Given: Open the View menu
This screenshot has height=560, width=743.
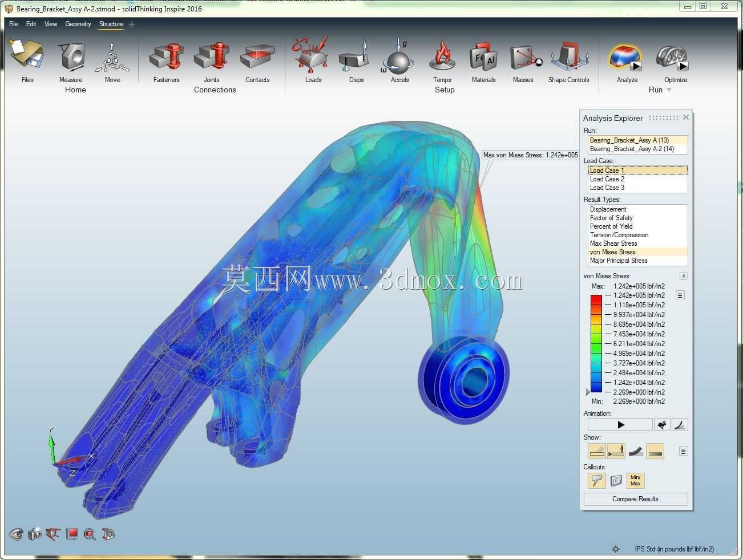Looking at the screenshot, I should 51,24.
